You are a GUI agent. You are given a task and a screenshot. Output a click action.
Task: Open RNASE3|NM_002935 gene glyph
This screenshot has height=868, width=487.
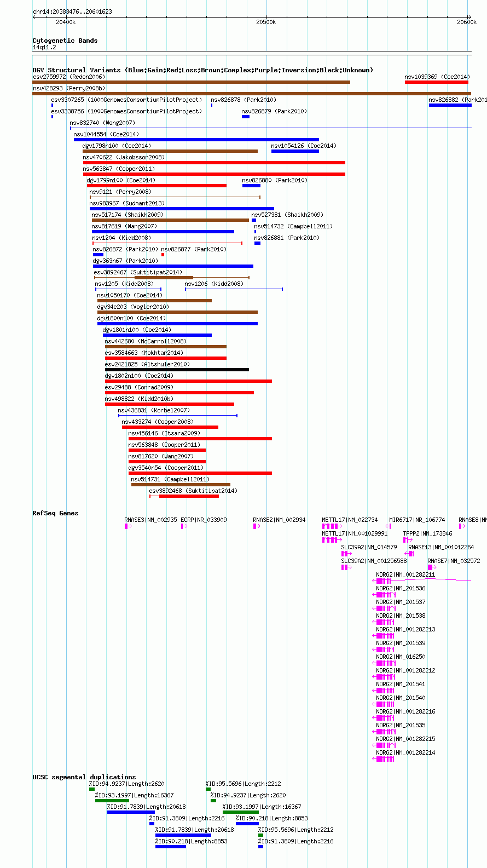point(128,526)
